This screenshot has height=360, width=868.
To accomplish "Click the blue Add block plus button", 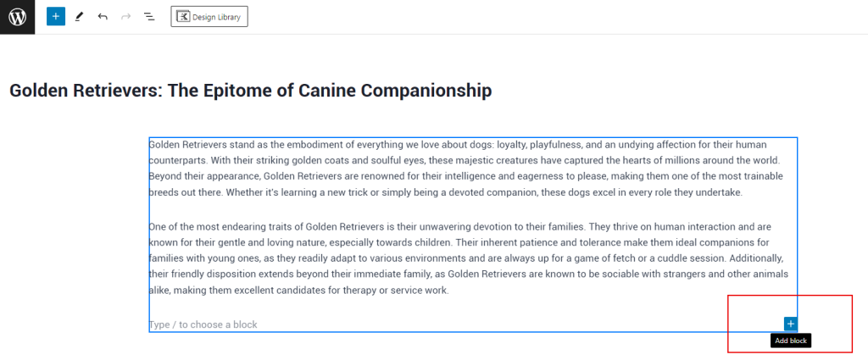I will [790, 324].
